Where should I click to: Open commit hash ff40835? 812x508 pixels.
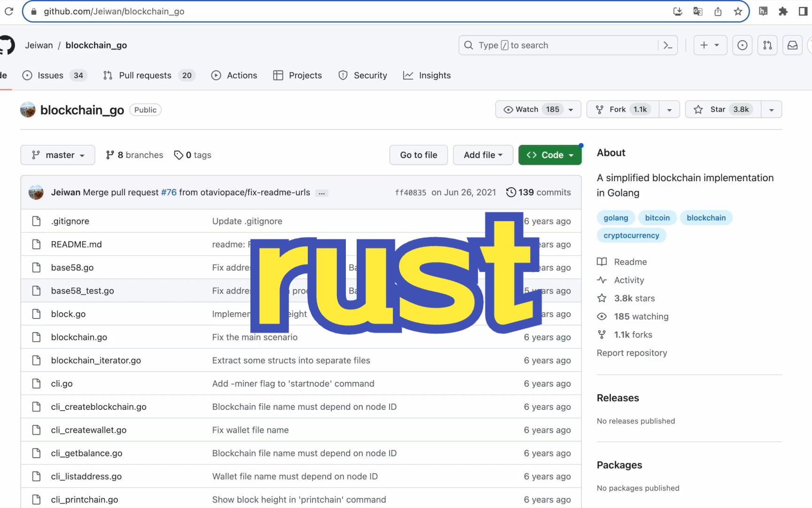point(410,192)
